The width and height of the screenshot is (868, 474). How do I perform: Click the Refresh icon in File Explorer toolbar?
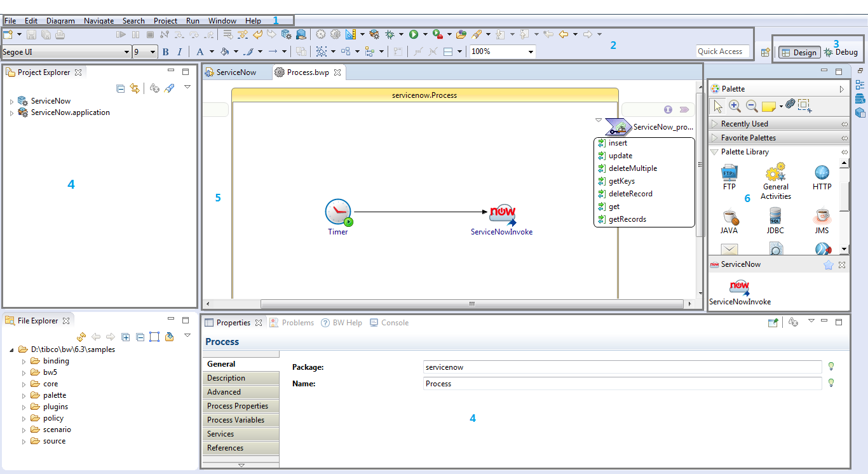[81, 337]
